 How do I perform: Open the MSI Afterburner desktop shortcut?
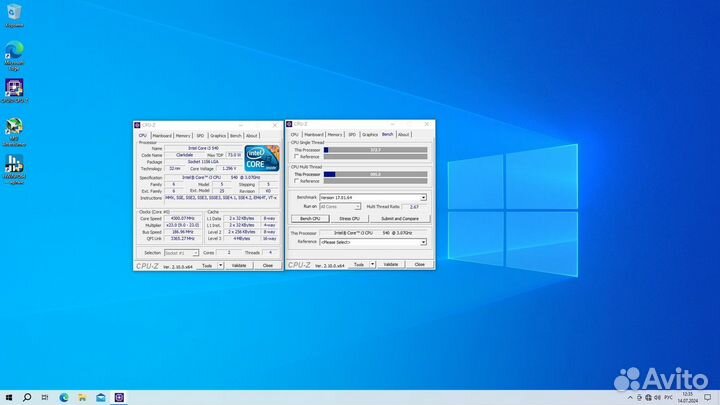point(14,132)
